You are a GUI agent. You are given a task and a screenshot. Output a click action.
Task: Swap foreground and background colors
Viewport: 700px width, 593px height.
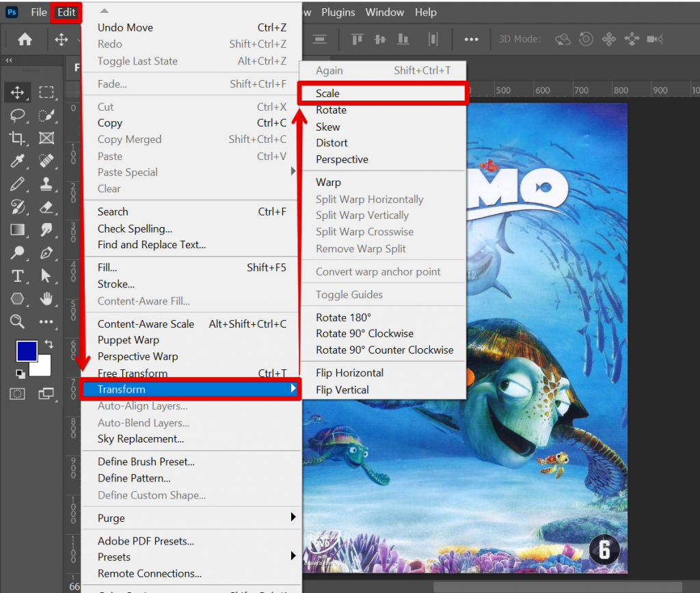coord(49,343)
